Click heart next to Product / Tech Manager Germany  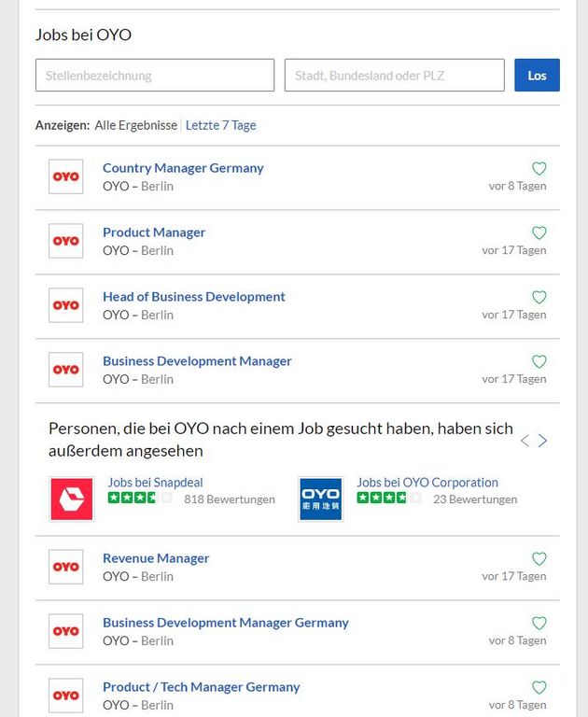[x=539, y=688]
